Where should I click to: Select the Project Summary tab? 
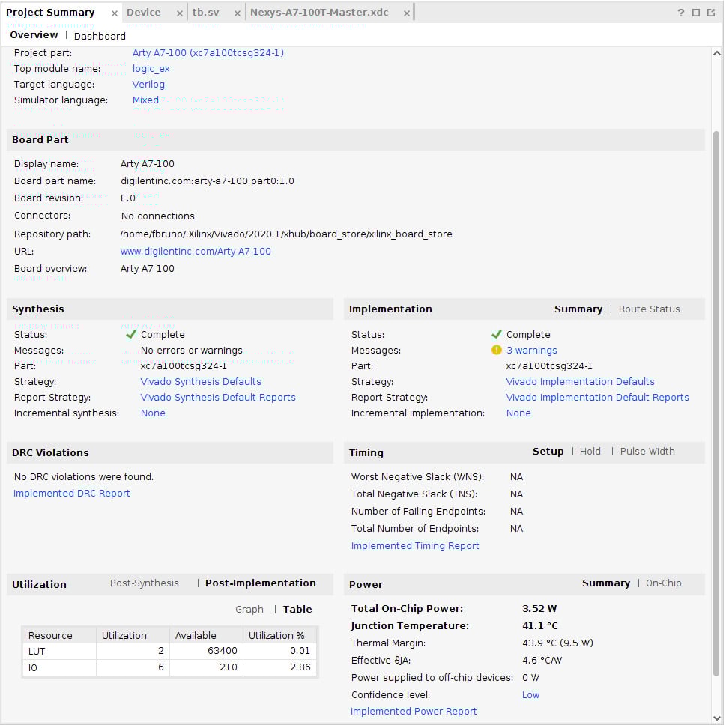[x=50, y=13]
